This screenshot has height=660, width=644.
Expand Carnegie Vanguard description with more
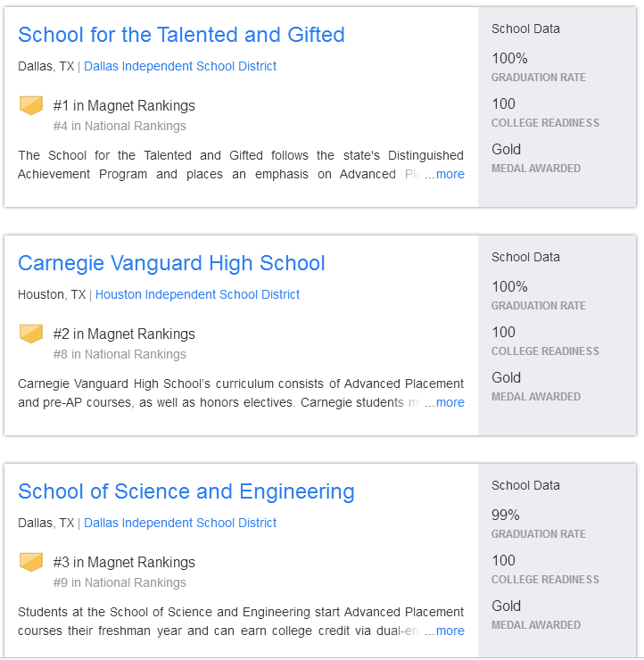[x=450, y=402]
